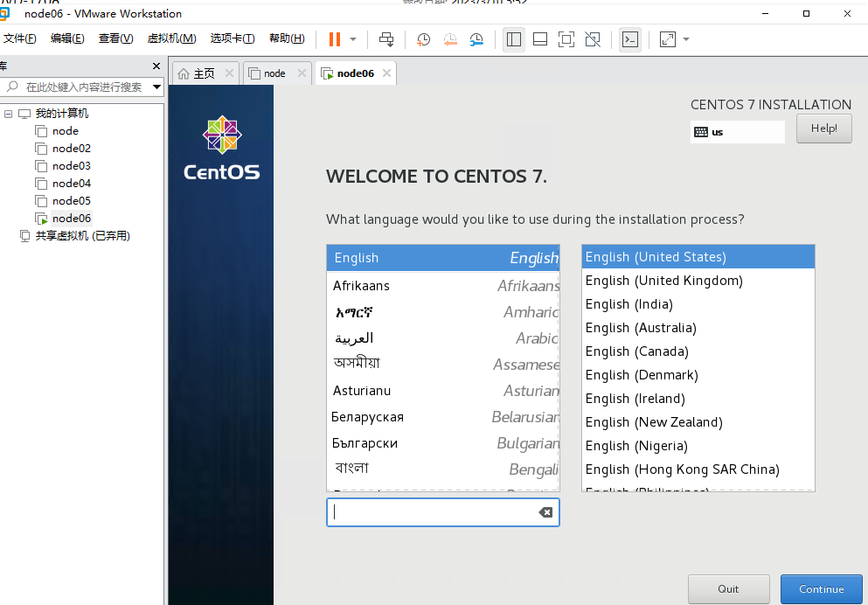Click the Help! button

tap(823, 128)
